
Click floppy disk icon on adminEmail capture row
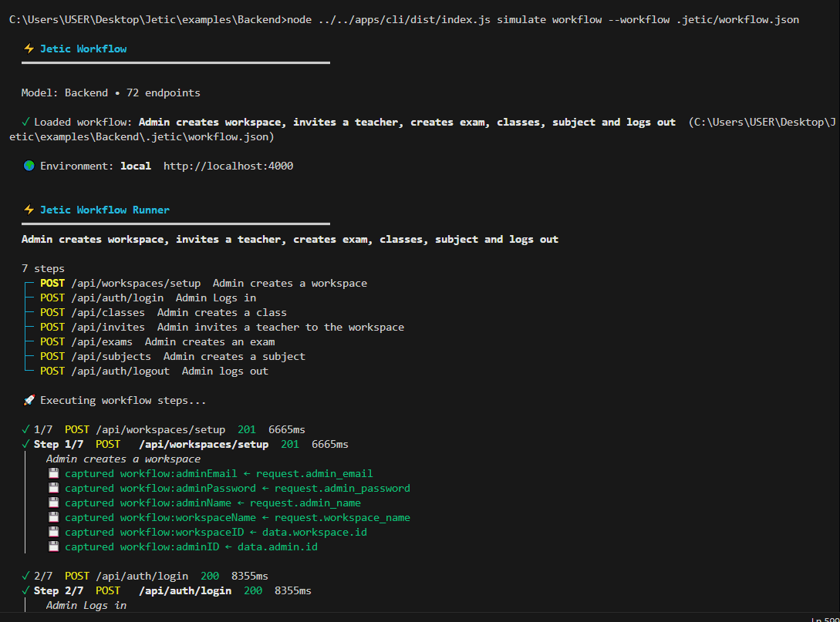tap(53, 473)
